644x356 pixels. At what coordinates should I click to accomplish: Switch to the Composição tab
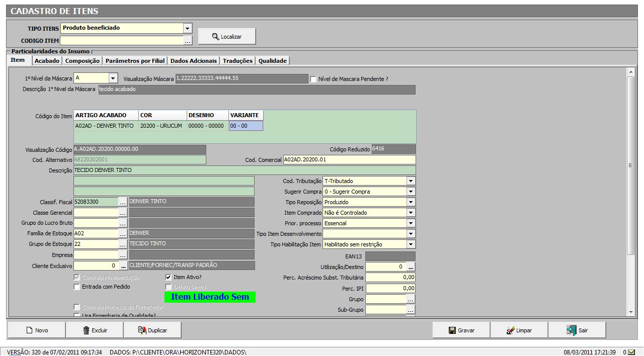pos(82,61)
